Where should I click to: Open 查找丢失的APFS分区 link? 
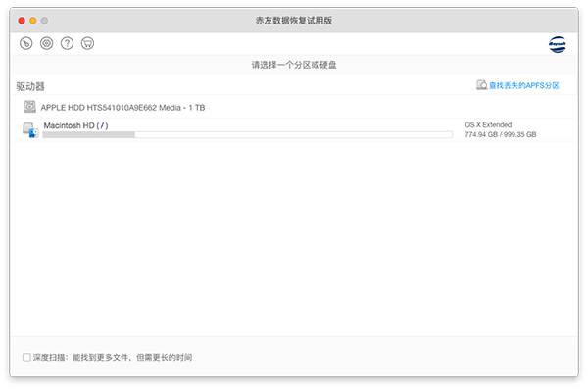524,85
